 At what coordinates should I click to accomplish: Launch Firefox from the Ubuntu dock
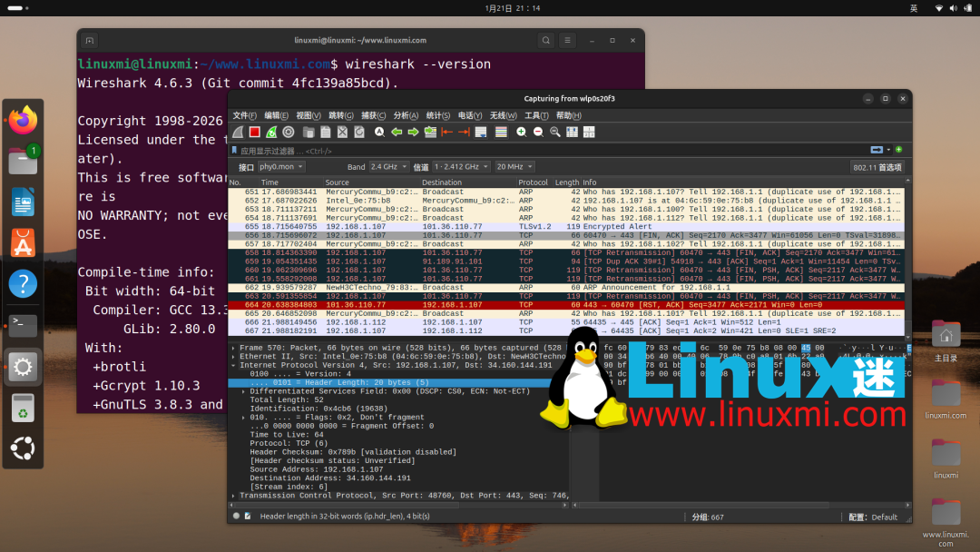pyautogui.click(x=23, y=117)
